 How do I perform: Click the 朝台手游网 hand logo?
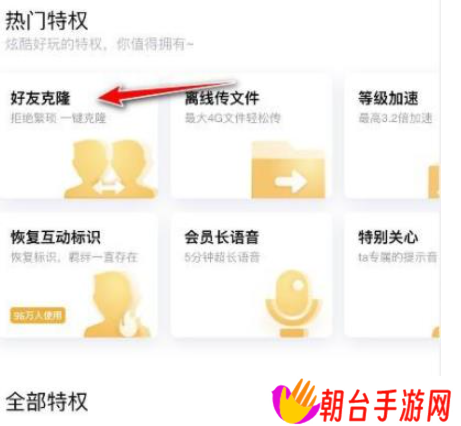pyautogui.click(x=295, y=401)
